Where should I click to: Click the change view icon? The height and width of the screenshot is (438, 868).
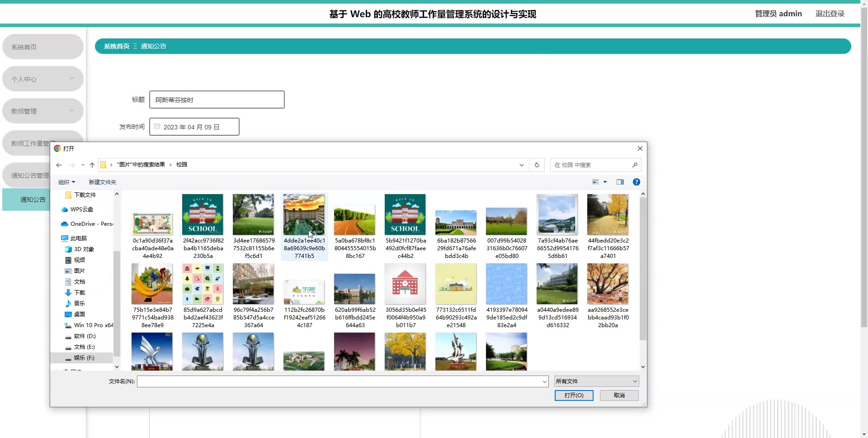click(595, 182)
